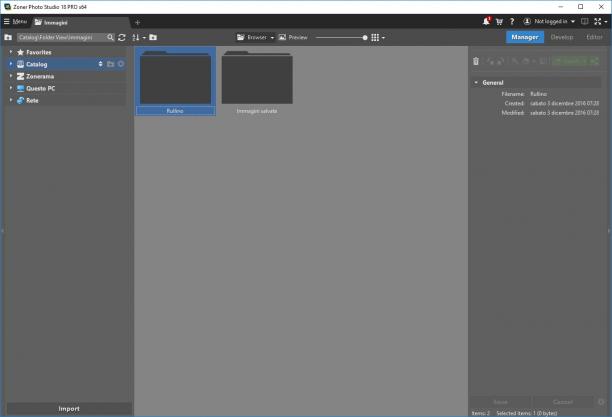Viewport: 612px width, 417px height.
Task: Click the Modified date value
Action: pyautogui.click(x=564, y=113)
